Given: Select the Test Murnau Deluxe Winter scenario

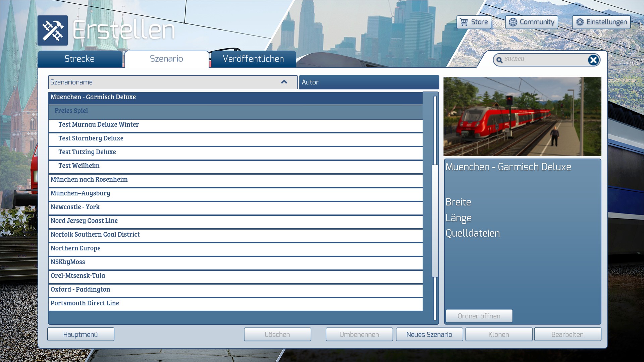Looking at the screenshot, I should point(99,125).
